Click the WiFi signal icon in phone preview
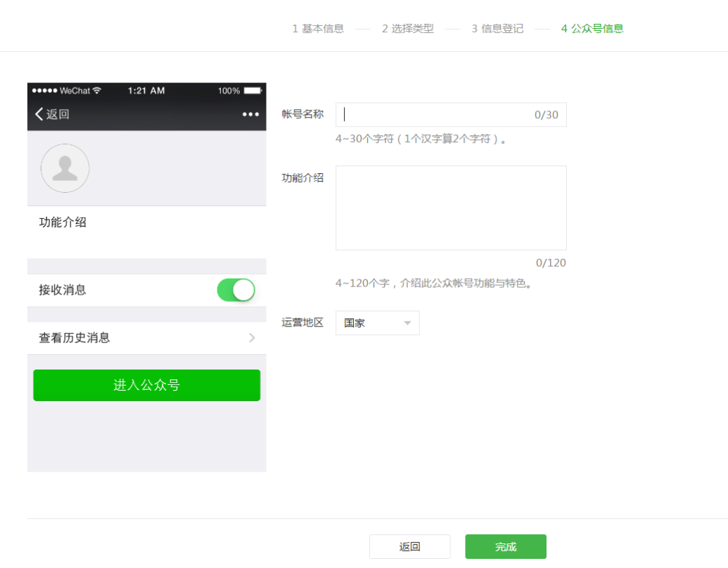The image size is (728, 568). pos(97,91)
